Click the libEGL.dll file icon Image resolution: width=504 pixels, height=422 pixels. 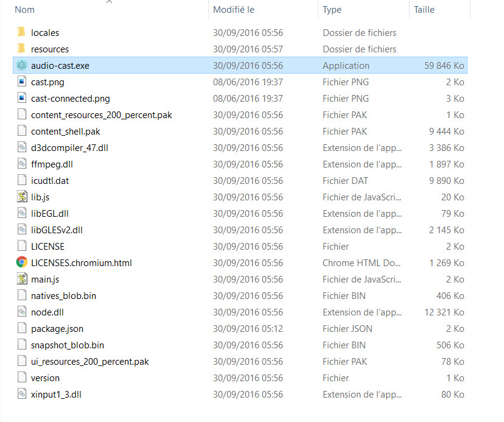pyautogui.click(x=21, y=213)
